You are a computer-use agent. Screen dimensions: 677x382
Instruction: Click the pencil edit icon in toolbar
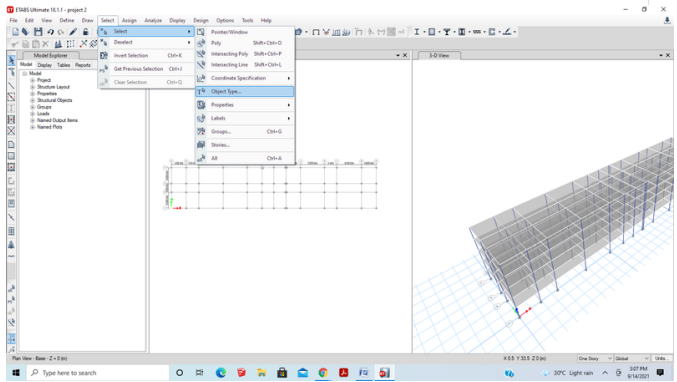pos(73,32)
